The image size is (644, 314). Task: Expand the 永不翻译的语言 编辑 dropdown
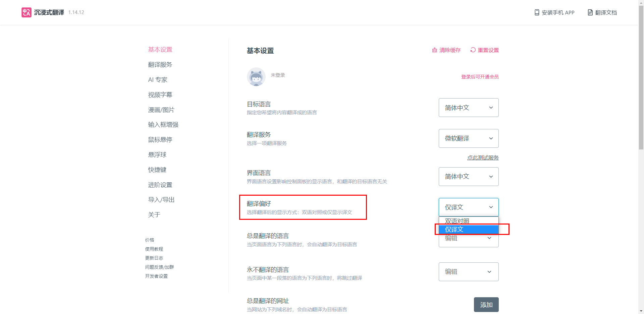coord(468,272)
